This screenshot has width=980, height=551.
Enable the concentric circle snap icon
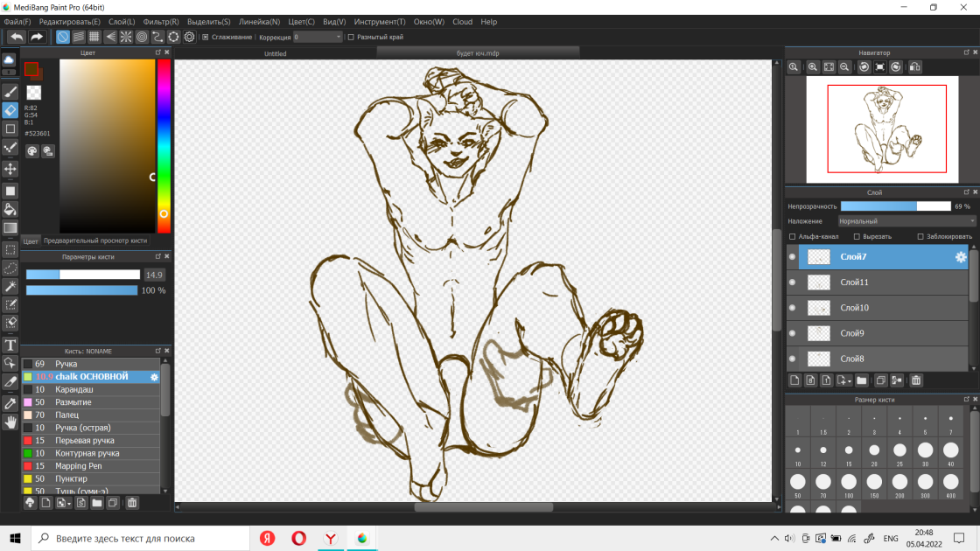pyautogui.click(x=142, y=37)
